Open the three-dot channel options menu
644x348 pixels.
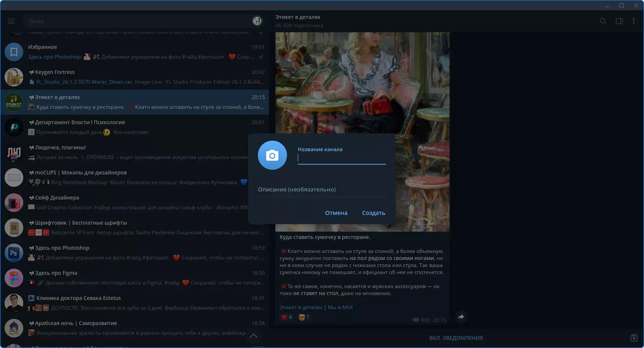point(634,21)
